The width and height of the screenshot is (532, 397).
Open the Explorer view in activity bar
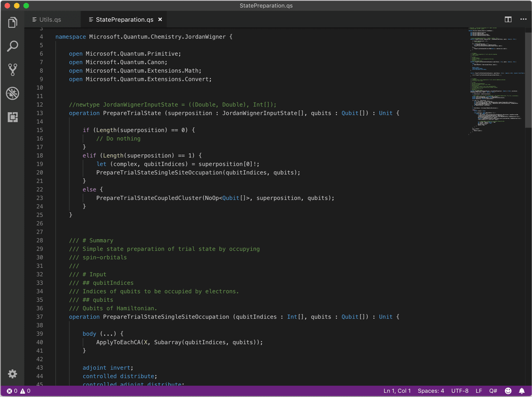point(13,23)
